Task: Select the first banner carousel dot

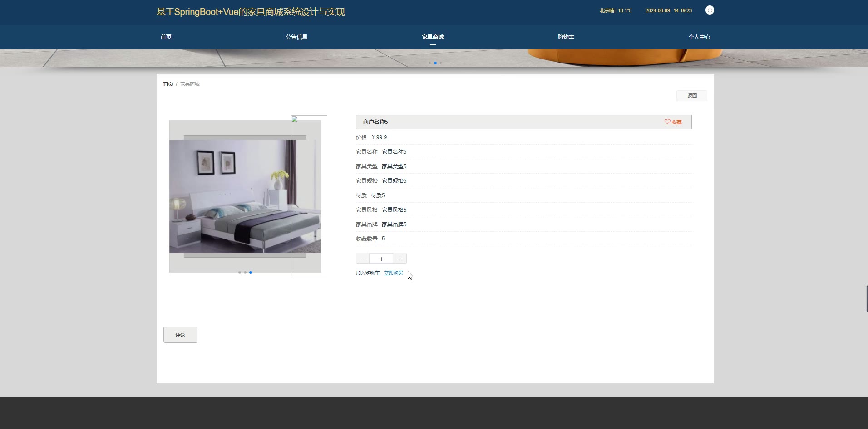Action: (x=430, y=63)
